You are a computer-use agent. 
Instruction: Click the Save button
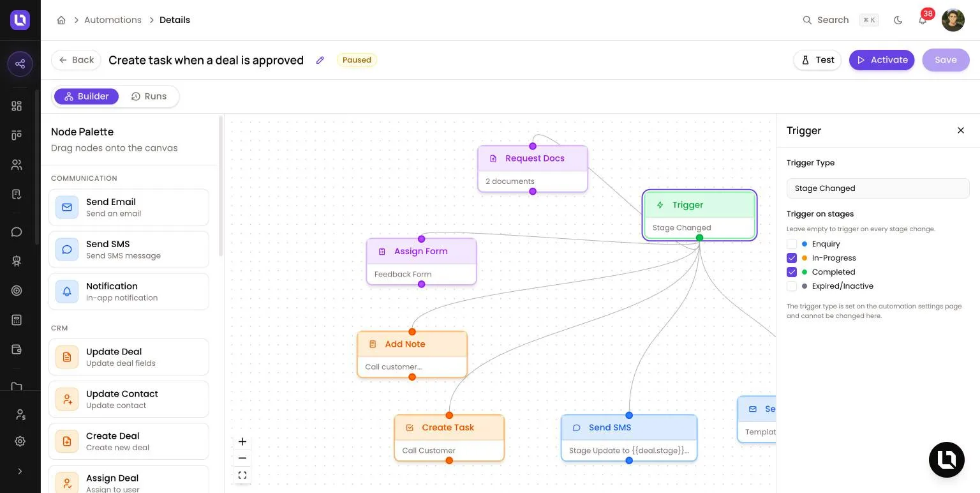pos(946,60)
